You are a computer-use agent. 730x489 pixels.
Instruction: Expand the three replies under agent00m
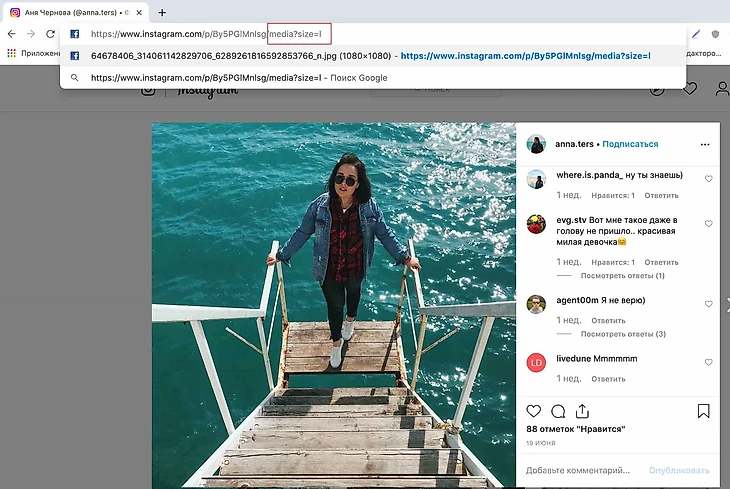(623, 334)
